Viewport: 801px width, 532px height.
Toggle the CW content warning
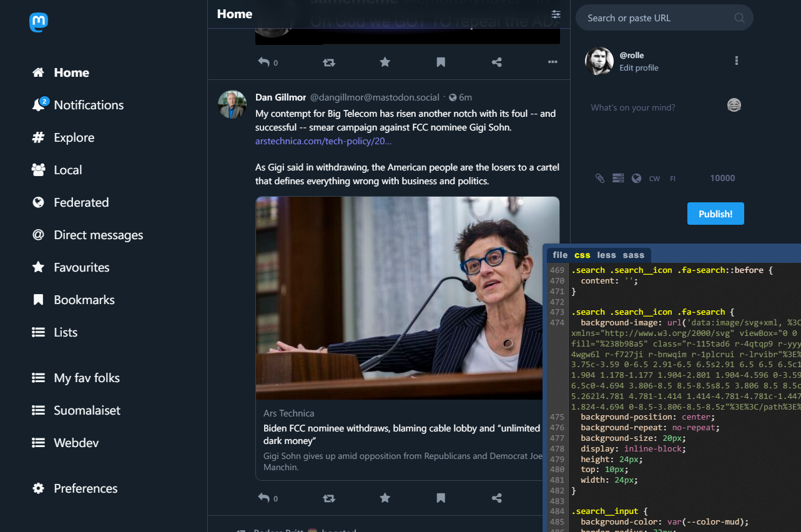coord(654,179)
